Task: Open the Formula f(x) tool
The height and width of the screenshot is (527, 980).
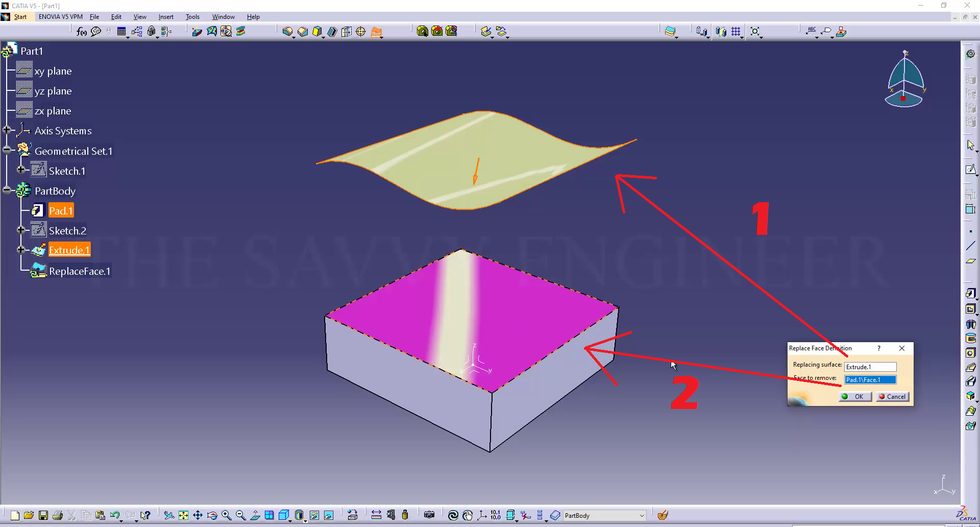Action: [81, 32]
